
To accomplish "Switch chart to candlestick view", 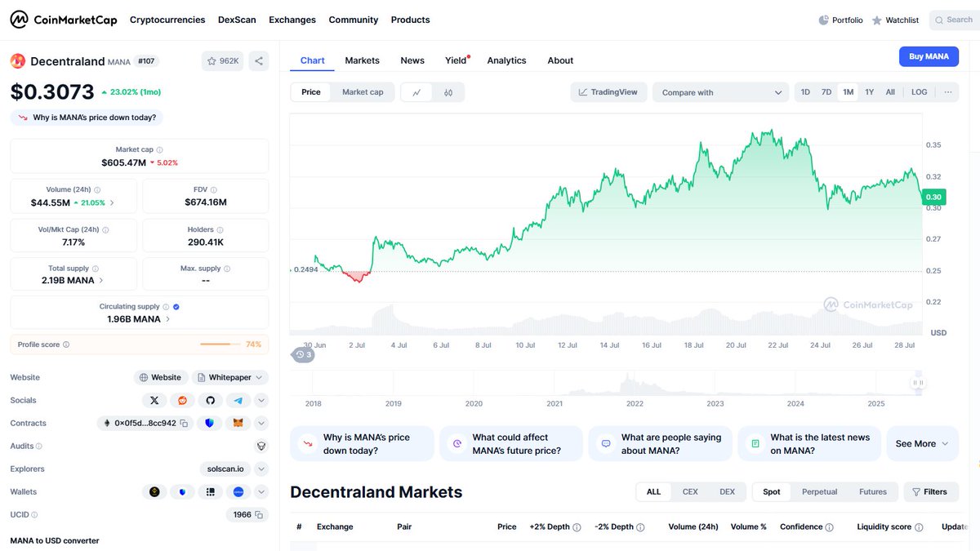I will (448, 92).
